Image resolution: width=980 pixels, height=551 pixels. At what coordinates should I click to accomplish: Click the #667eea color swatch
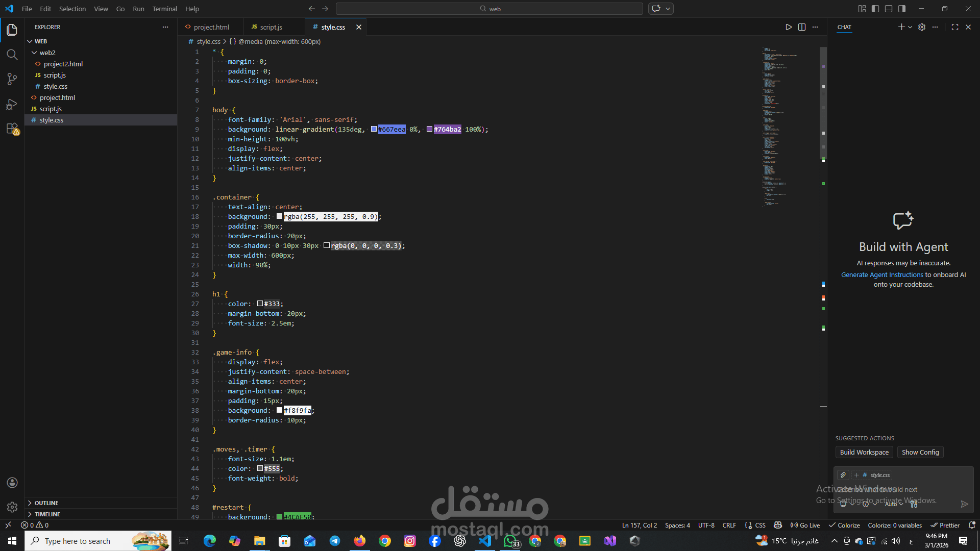(x=374, y=129)
